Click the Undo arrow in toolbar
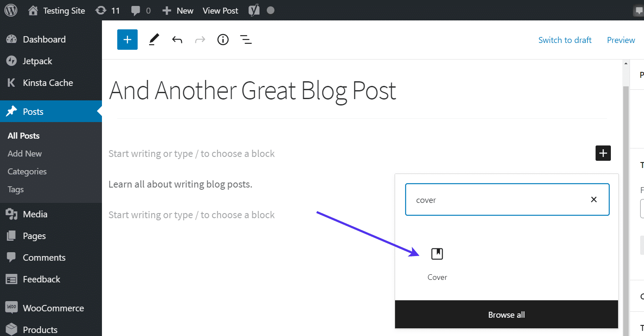The height and width of the screenshot is (336, 644). [x=177, y=40]
